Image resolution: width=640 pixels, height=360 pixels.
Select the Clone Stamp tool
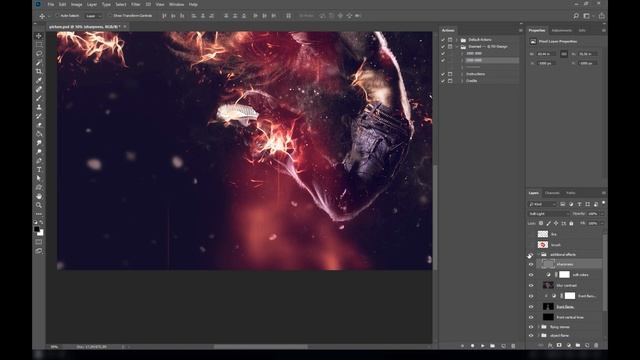click(39, 107)
